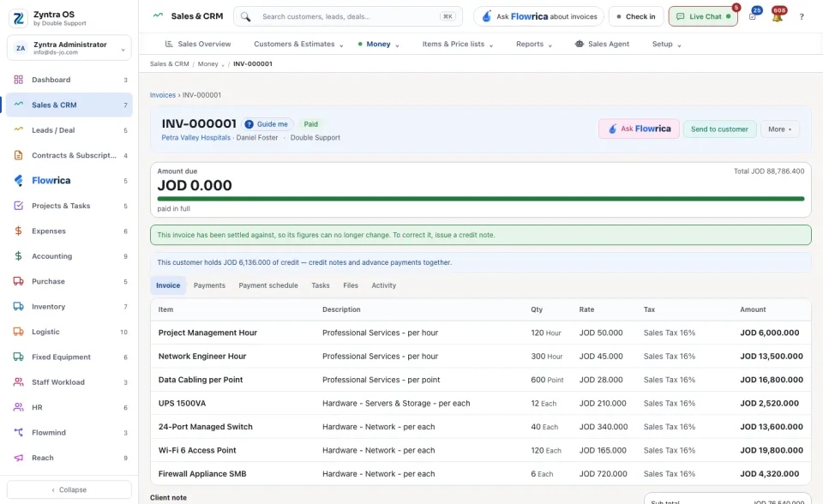
Task: Click the Ask Flowrica invoice button
Action: tap(640, 129)
